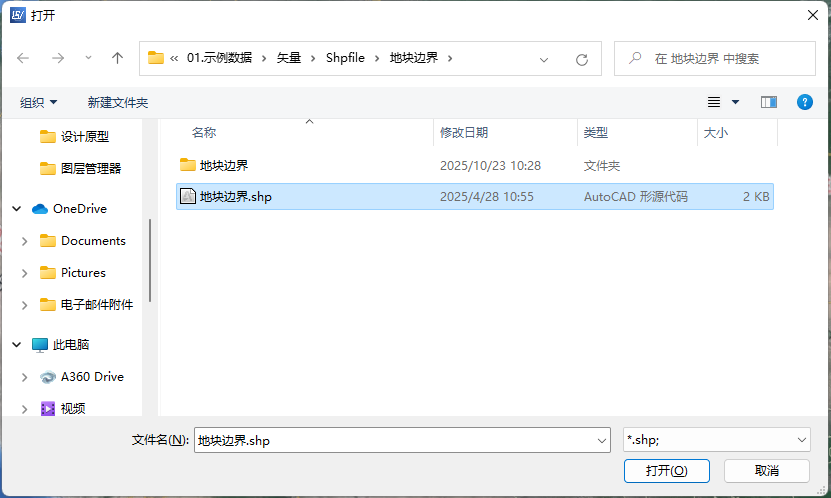Expand the 视频 node

coord(24,409)
